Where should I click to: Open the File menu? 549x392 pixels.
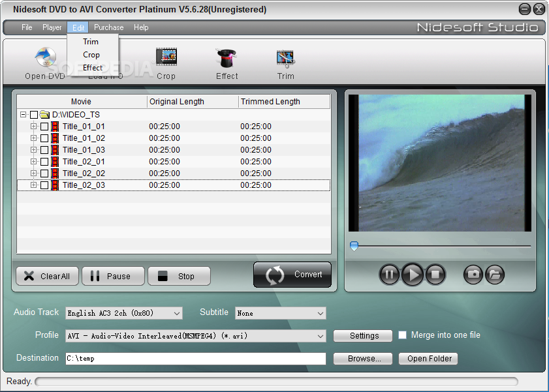[x=27, y=27]
